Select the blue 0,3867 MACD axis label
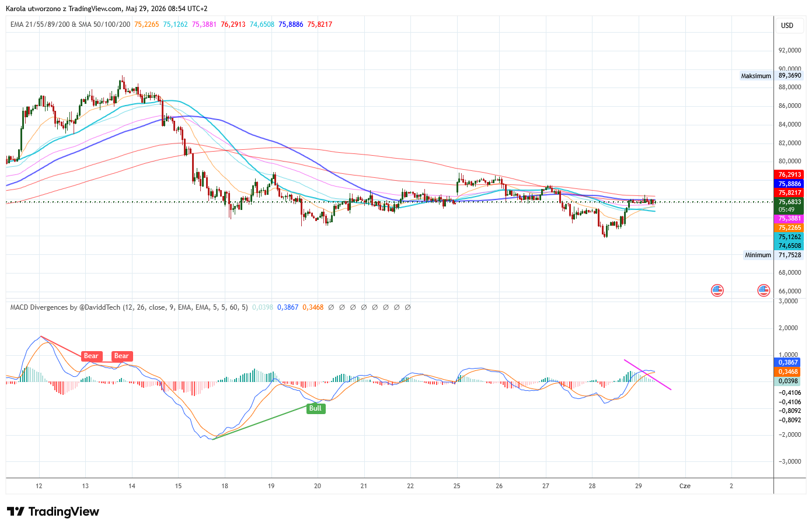The height and width of the screenshot is (529, 812). point(788,362)
